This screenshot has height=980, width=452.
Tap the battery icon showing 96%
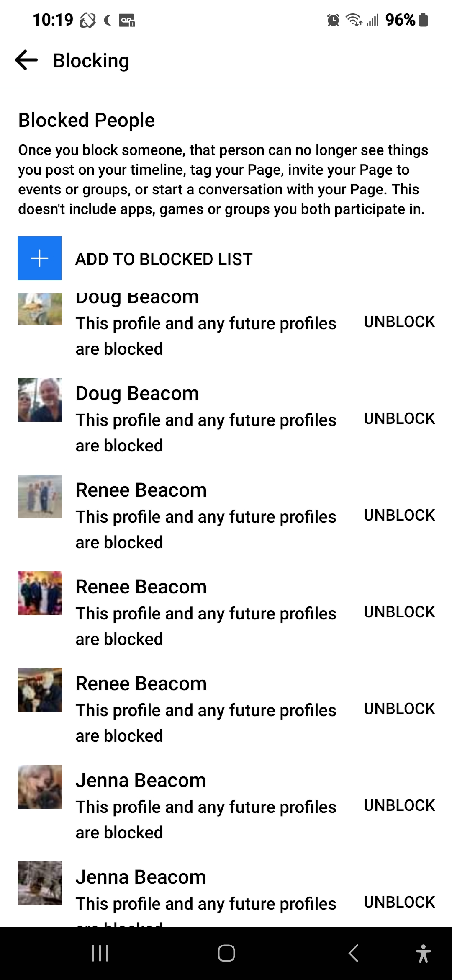click(424, 20)
